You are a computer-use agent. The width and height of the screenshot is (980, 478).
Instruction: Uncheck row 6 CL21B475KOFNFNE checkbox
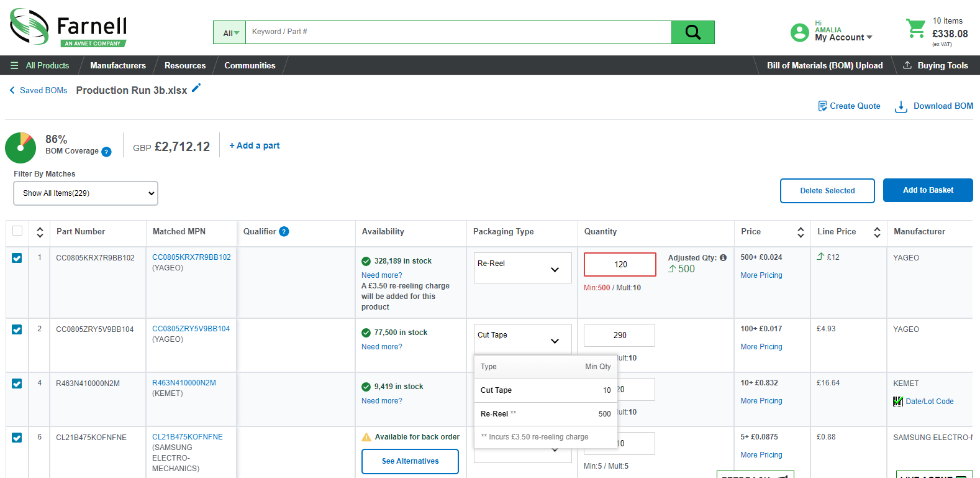click(x=17, y=438)
